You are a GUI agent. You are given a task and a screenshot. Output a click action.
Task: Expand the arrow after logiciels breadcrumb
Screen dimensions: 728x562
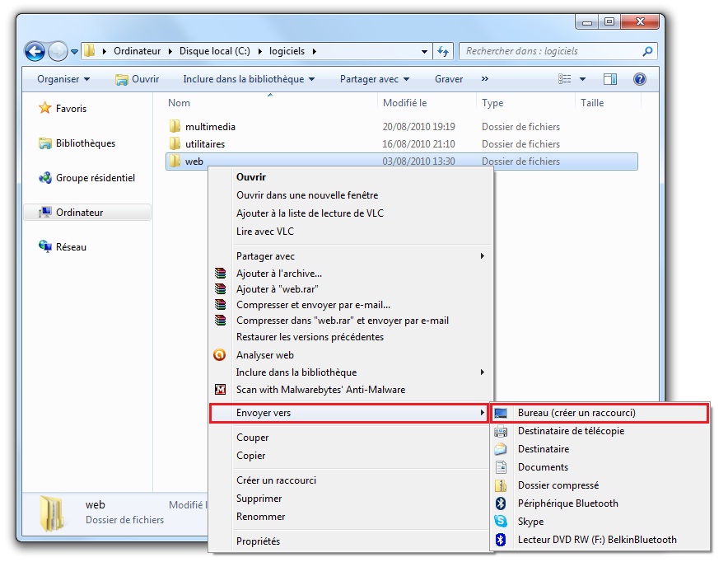[x=315, y=52]
